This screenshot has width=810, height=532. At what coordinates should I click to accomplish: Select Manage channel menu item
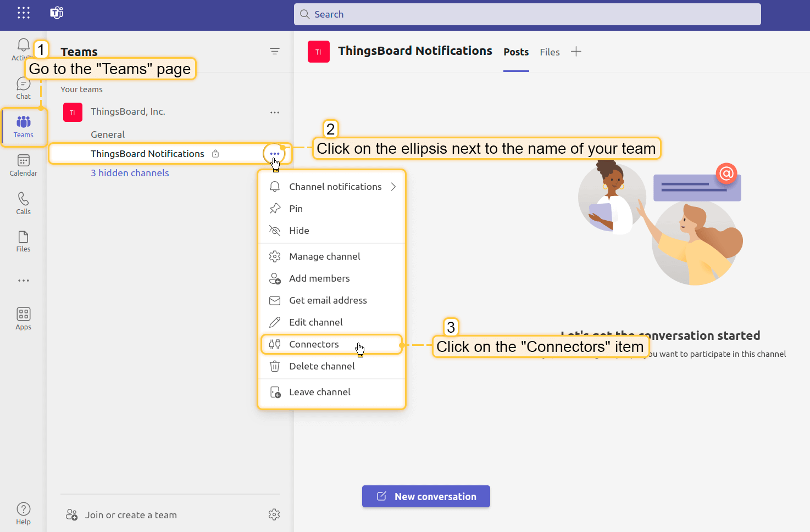click(x=332, y=256)
